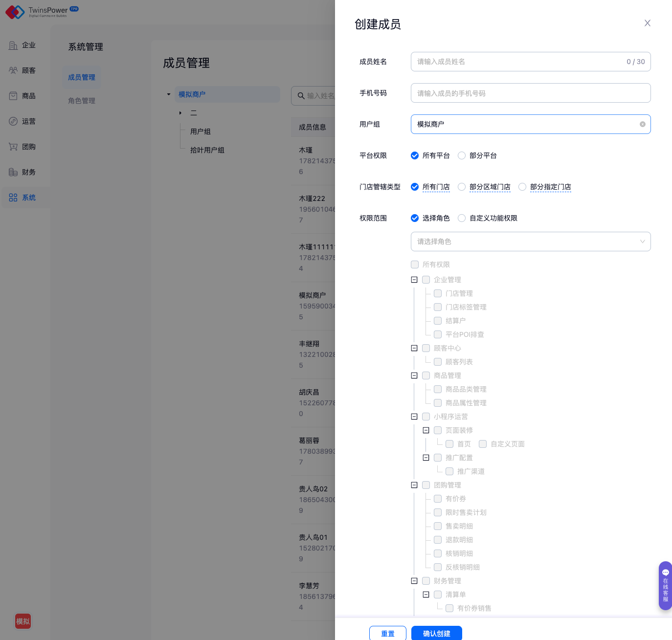Collapse the 团购管理 tree node
The width and height of the screenshot is (672, 640).
click(414, 485)
